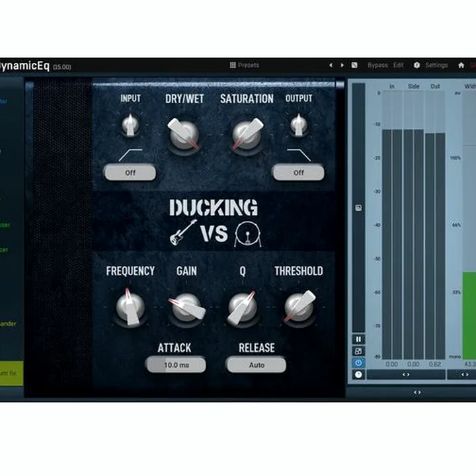The height and width of the screenshot is (476, 476).
Task: Load the next preset with right arrow
Action: point(342,65)
